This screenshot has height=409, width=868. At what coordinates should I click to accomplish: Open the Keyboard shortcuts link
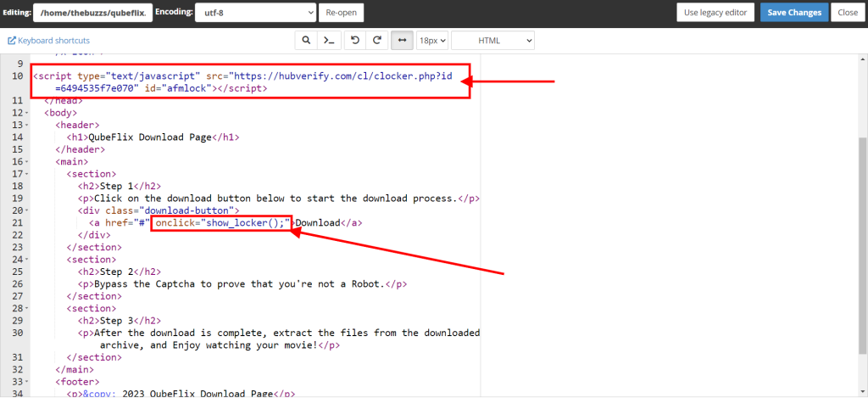(x=48, y=41)
